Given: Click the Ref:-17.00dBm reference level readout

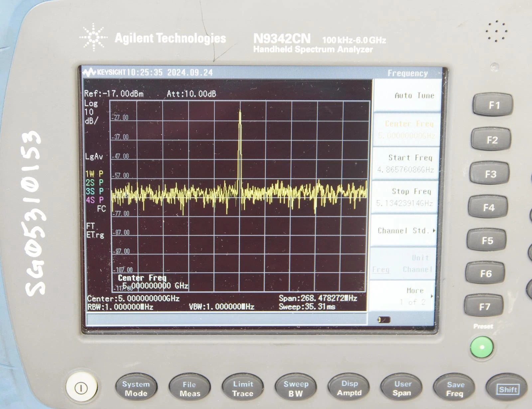Looking at the screenshot, I should click(x=114, y=94).
